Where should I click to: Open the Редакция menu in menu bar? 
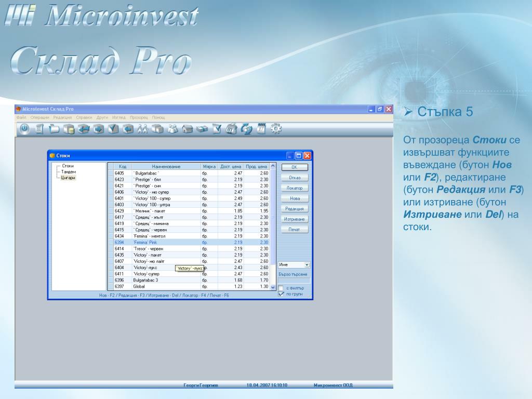click(x=62, y=117)
